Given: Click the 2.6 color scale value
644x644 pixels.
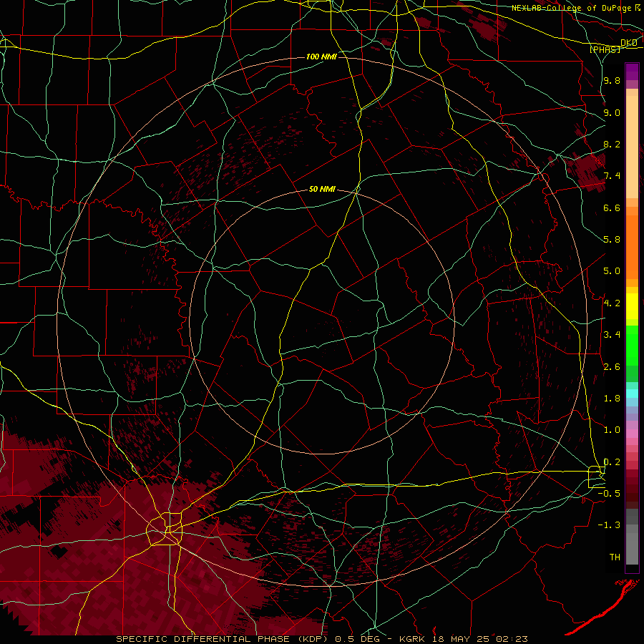Looking at the screenshot, I should 612,367.
